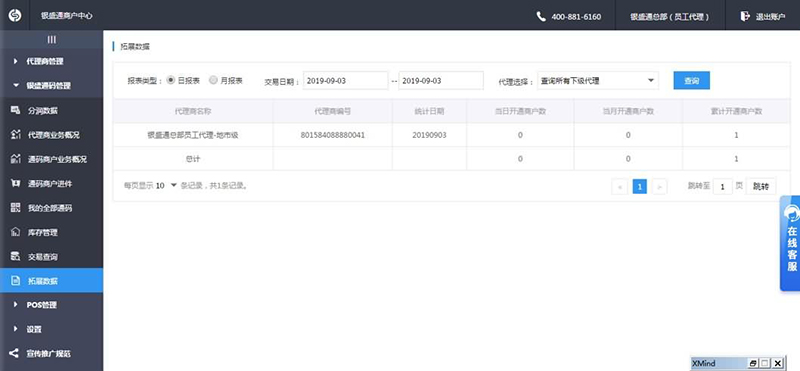Viewport: 800px width, 371px height.
Task: Click the 分润数据 sidebar icon
Action: click(x=15, y=110)
